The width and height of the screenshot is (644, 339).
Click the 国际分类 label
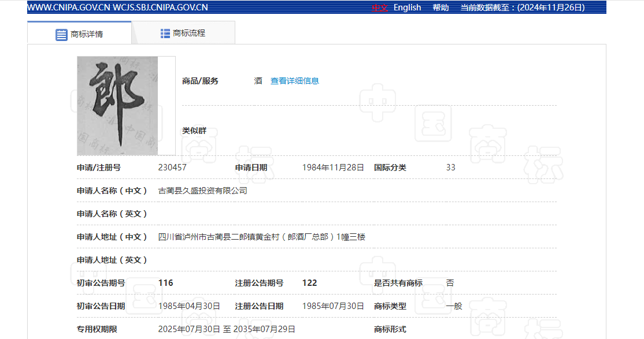390,167
